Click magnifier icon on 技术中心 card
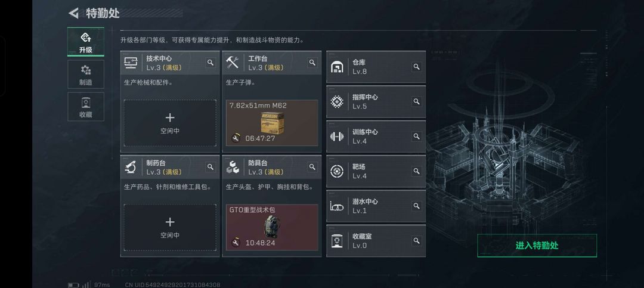The width and height of the screenshot is (644, 288). tap(210, 63)
